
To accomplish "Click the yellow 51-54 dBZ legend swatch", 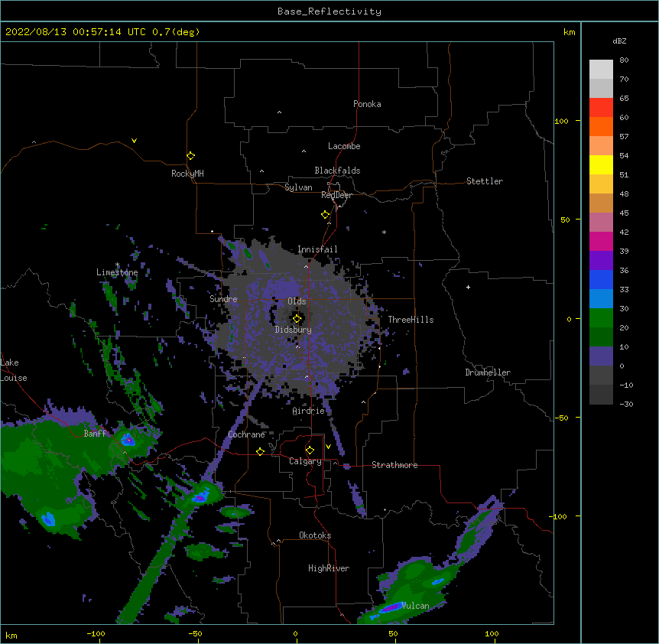I will click(601, 164).
